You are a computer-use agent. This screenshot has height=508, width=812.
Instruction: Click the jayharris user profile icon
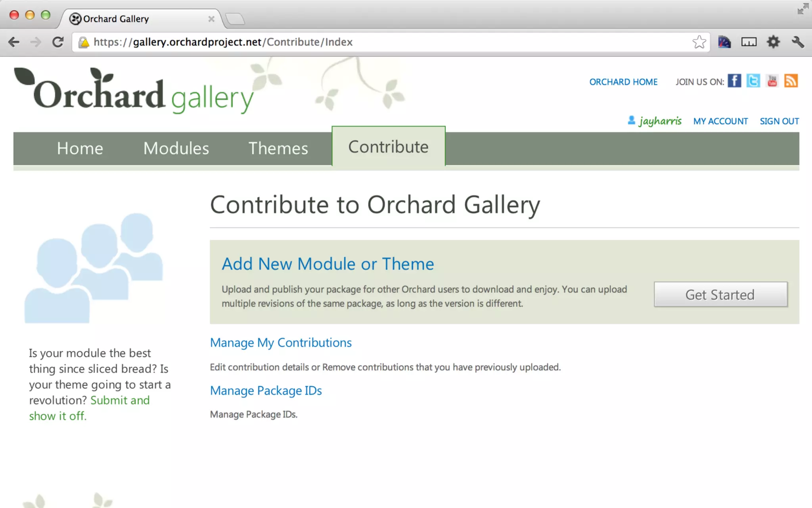point(632,120)
